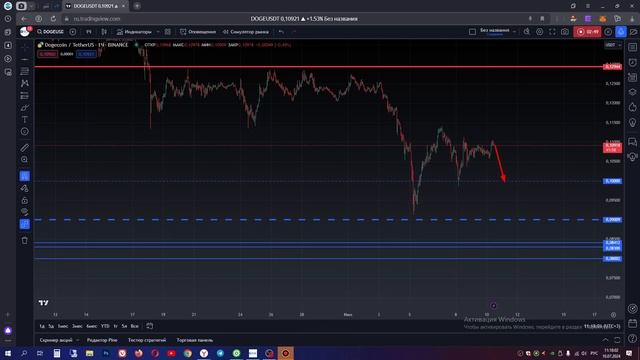Click the red recording timer button

coord(587,32)
